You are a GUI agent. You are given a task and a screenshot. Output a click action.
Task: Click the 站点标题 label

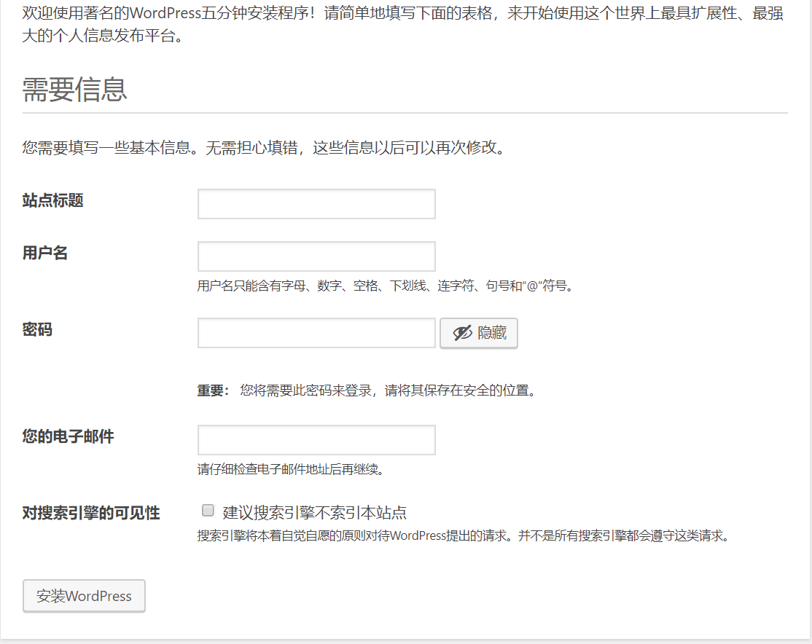pos(52,200)
